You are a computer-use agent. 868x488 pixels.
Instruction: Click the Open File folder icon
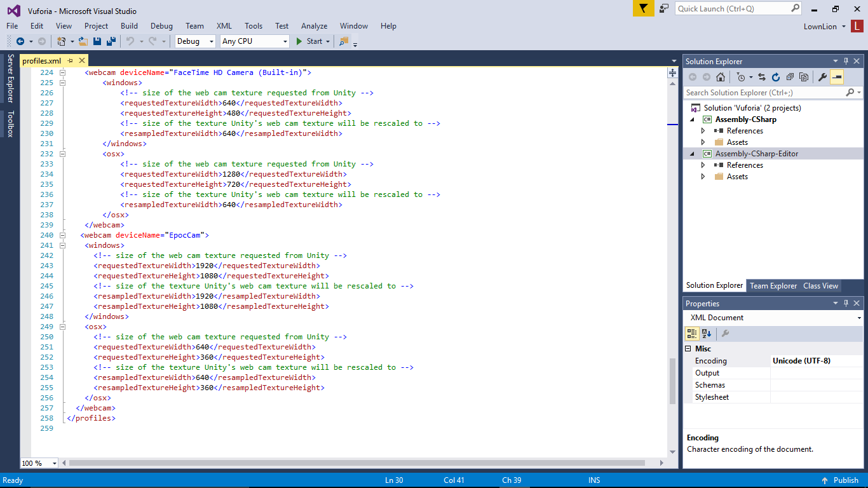(x=83, y=41)
